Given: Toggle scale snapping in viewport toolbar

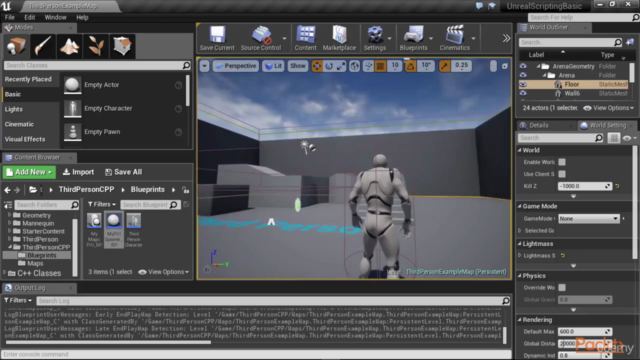Looking at the screenshot, I should (x=445, y=66).
